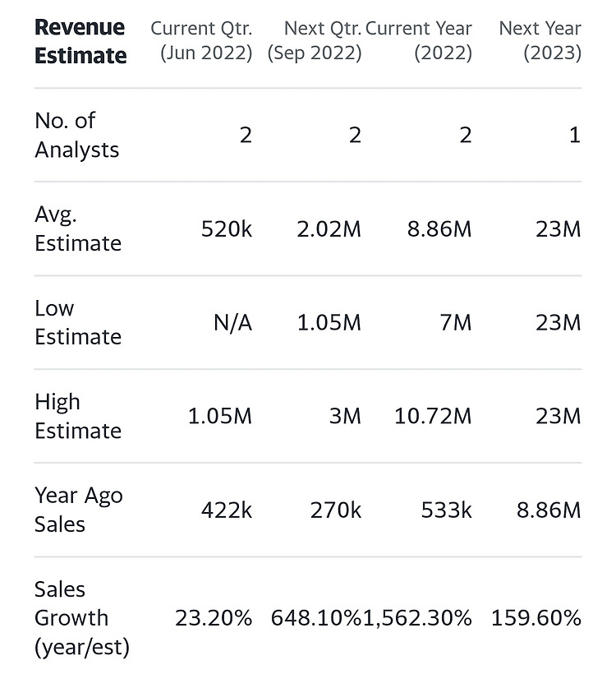Image resolution: width=616 pixels, height=674 pixels.
Task: Click the 1,562.30% sales growth value
Action: [x=418, y=619]
